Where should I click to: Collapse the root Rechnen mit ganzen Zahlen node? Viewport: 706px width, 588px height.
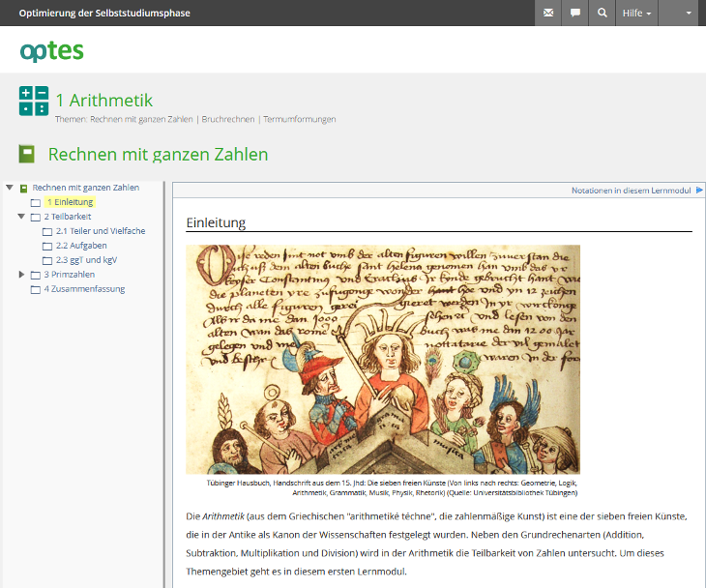coord(10,188)
